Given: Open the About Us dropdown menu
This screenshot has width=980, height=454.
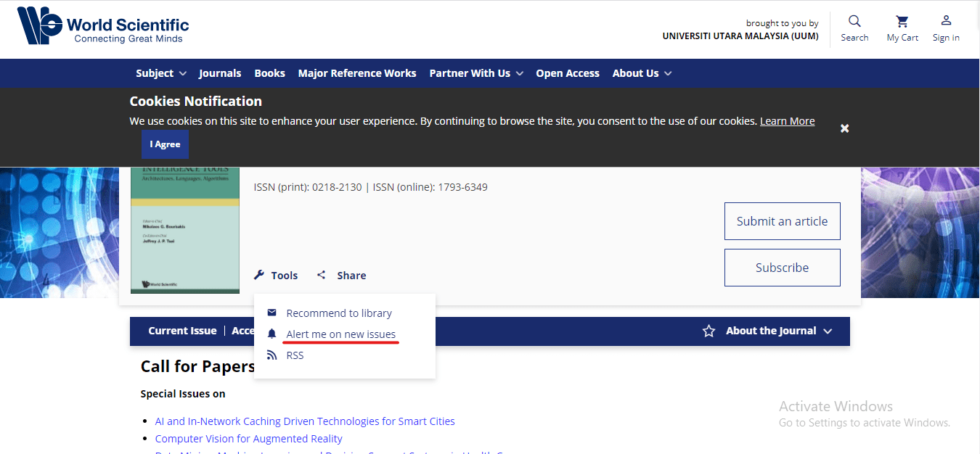Looking at the screenshot, I should coord(642,73).
